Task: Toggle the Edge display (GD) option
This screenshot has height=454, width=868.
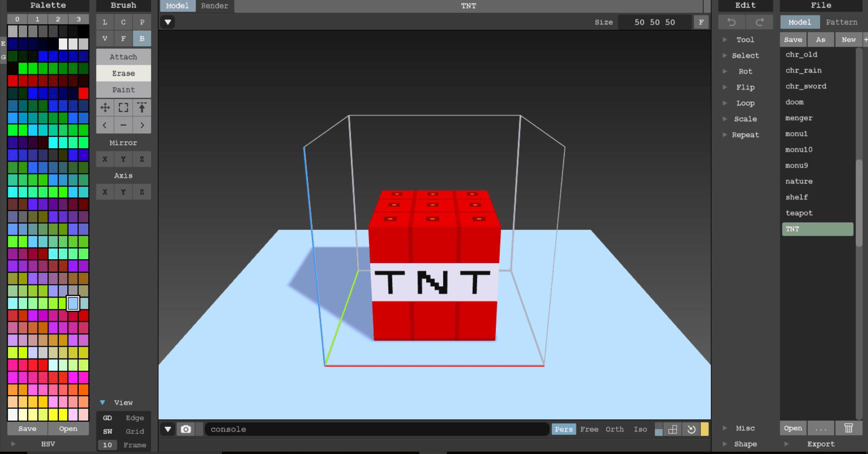Action: point(108,418)
